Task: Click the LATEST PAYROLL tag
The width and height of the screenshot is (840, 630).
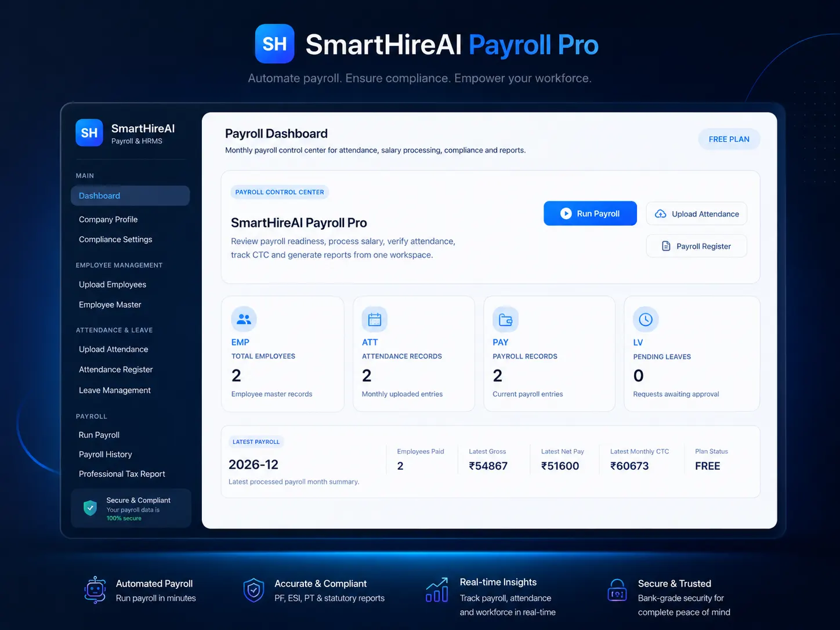Action: (x=256, y=442)
